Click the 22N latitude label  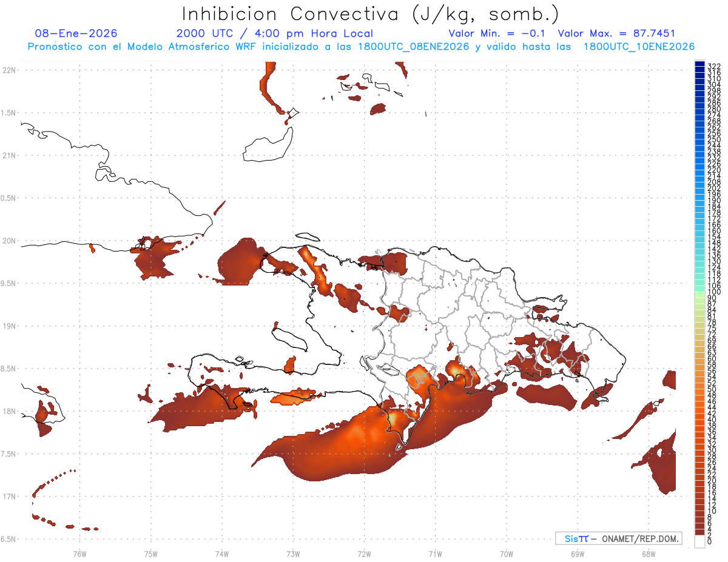tap(9, 70)
